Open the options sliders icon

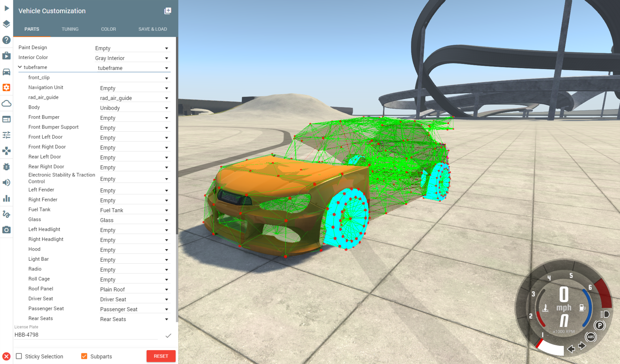coord(6,135)
